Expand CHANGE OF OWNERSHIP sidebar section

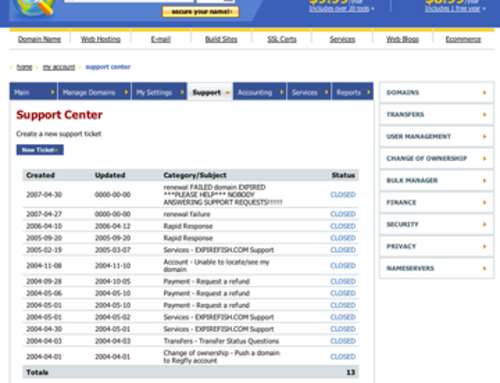(x=437, y=159)
